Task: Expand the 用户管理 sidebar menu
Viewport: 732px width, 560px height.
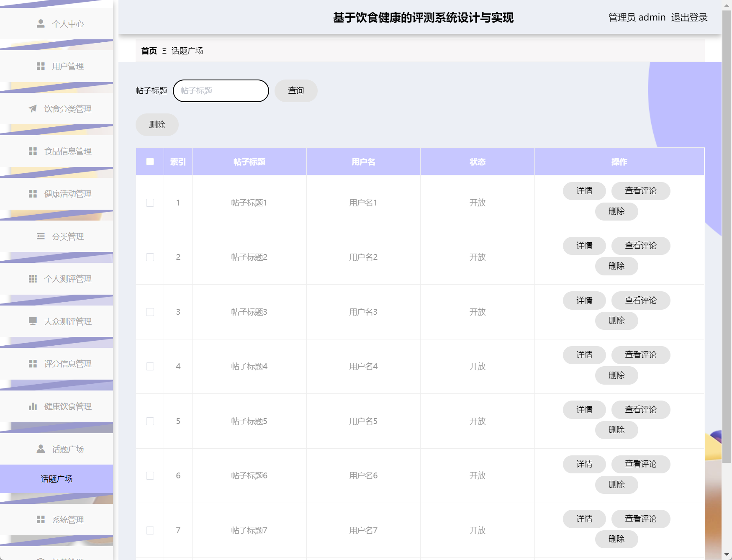Action: point(57,66)
